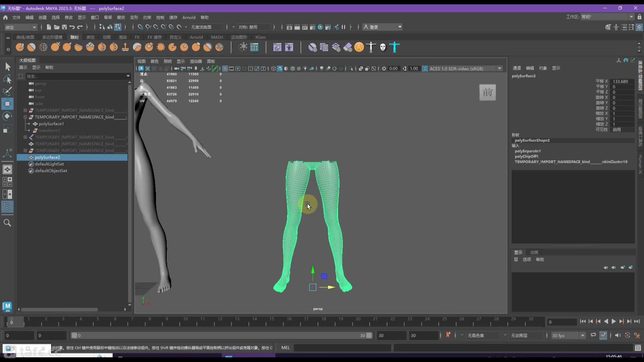Open the outliner search filter dropdown
Viewport: 644px width, 362px height.
coord(128,76)
